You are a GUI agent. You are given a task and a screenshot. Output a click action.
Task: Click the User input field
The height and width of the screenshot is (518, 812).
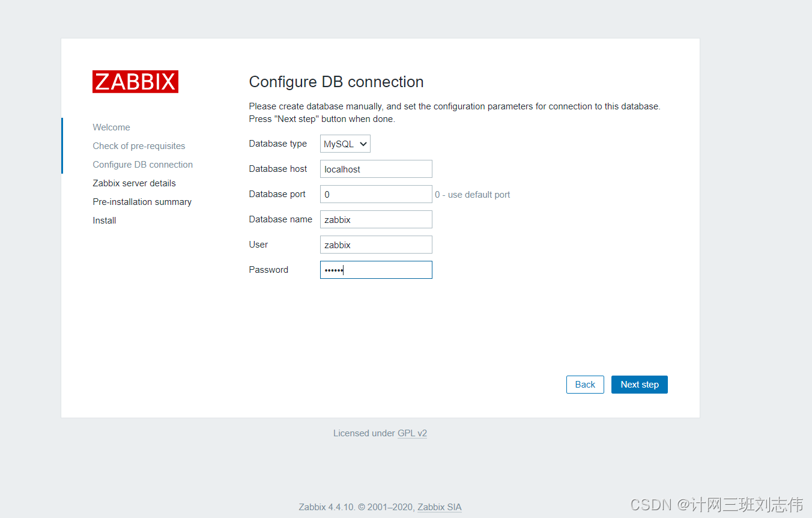pos(376,245)
